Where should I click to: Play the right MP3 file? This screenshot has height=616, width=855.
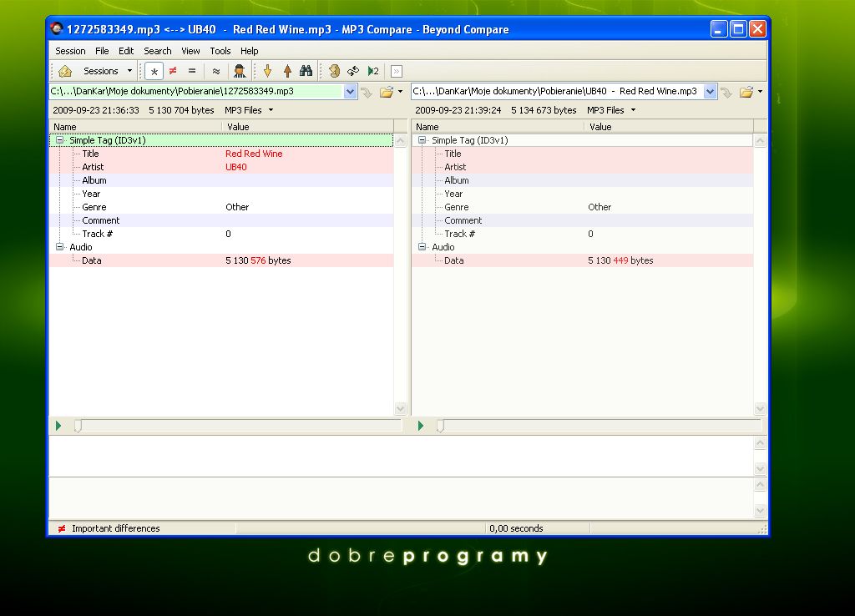[x=421, y=426]
